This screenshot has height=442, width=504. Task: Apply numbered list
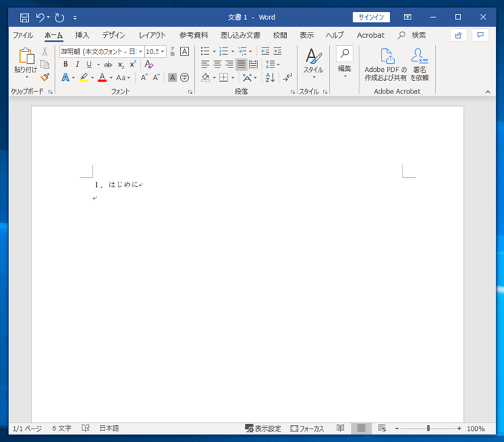pos(223,51)
